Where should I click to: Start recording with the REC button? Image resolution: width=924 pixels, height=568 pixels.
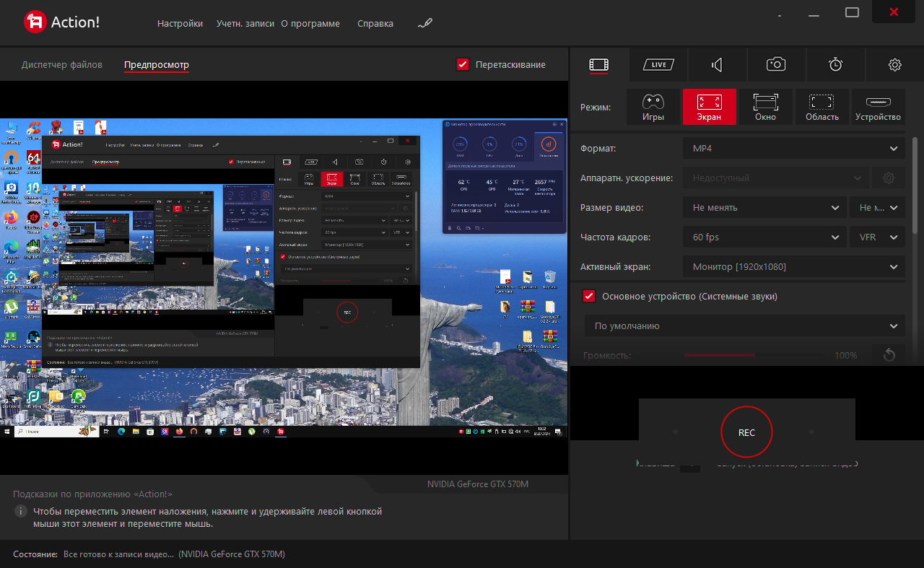pyautogui.click(x=746, y=432)
